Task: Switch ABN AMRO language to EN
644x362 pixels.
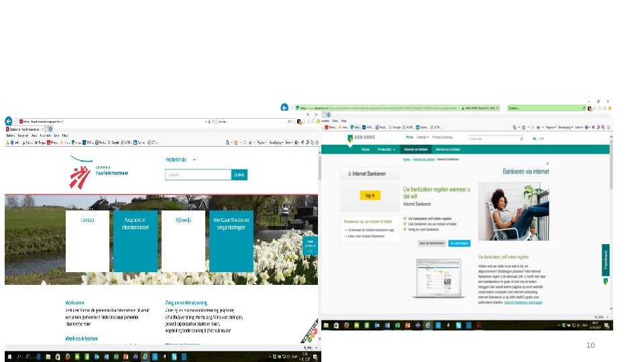Action: (542, 139)
